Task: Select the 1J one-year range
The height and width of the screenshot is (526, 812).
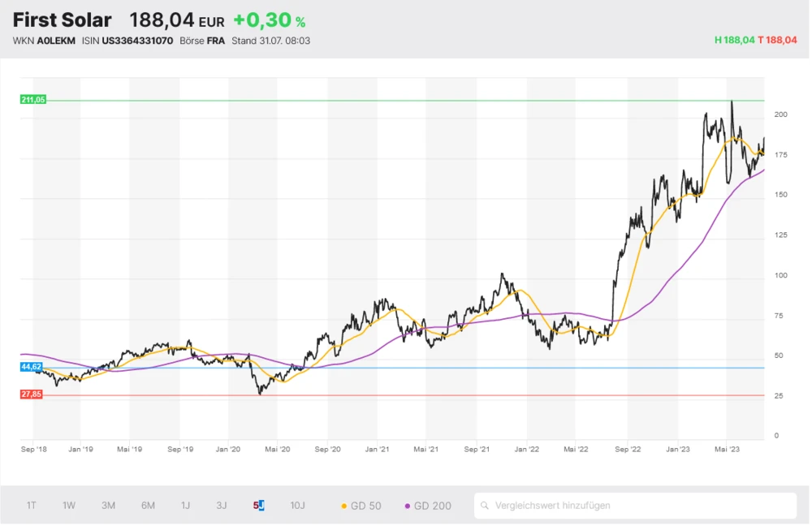Action: click(185, 506)
